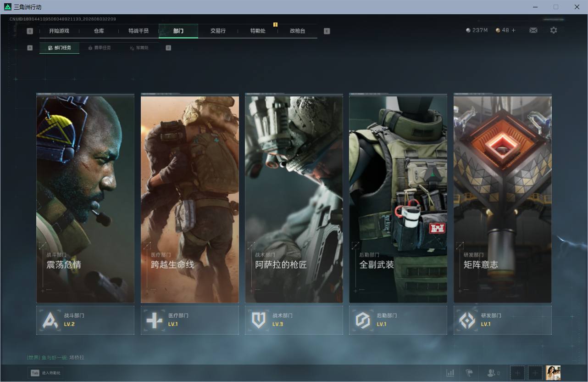Click the first empty squad plus slot
Image resolution: width=588 pixels, height=382 pixels.
[517, 373]
